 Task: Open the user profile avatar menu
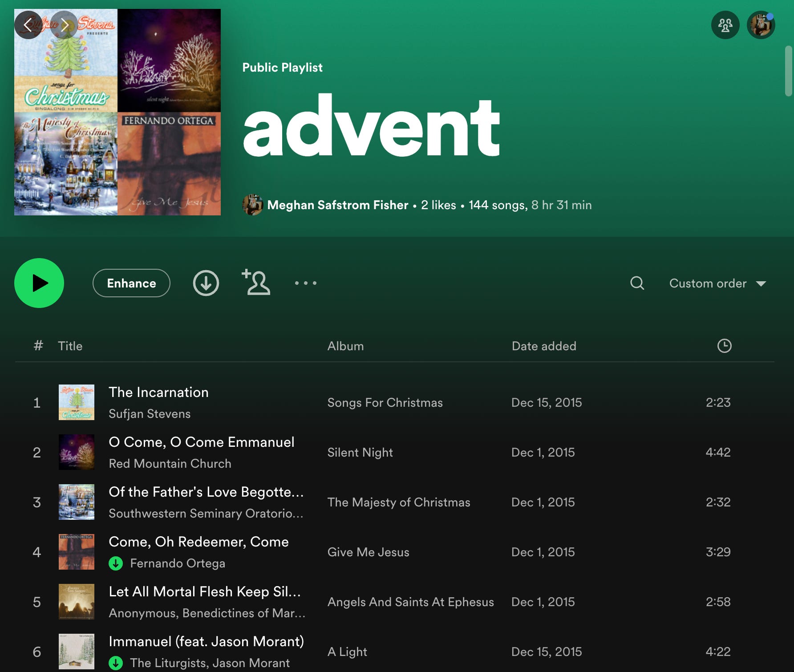[x=761, y=25]
